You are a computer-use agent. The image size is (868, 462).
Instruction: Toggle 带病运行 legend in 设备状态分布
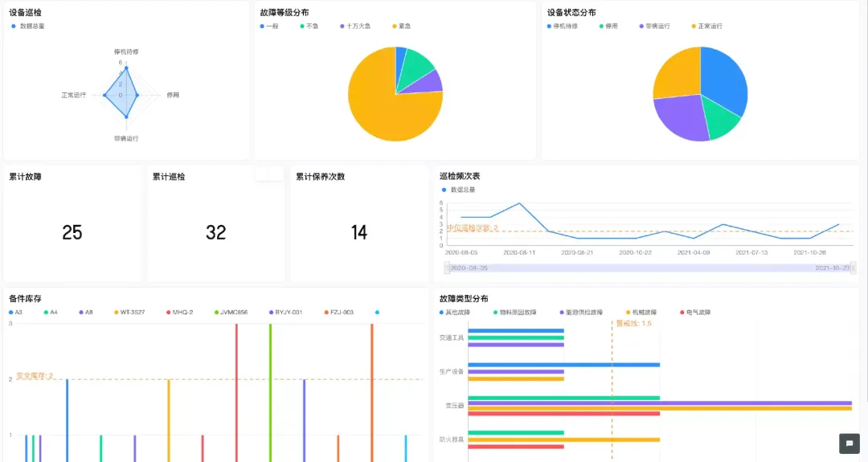tap(654, 26)
